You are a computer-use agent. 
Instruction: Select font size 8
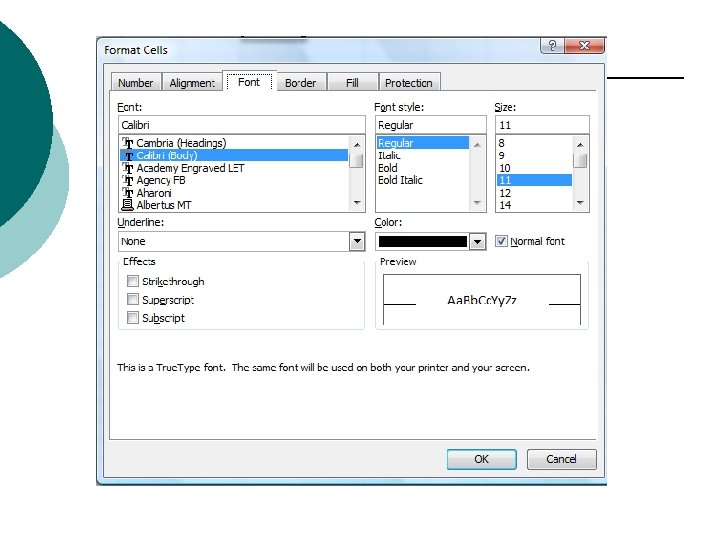pos(534,143)
